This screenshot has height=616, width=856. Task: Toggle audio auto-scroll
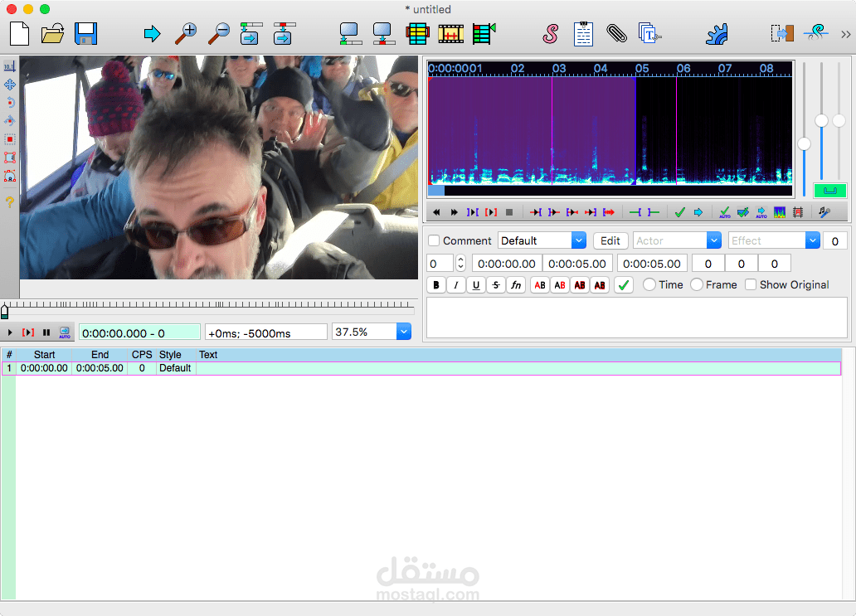[x=761, y=212]
